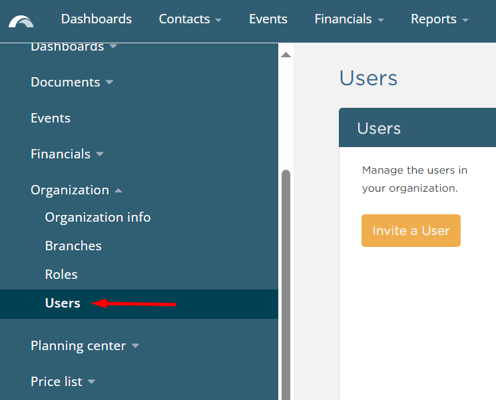Click the Users page title
Screen dimensions: 496x400
point(368,78)
